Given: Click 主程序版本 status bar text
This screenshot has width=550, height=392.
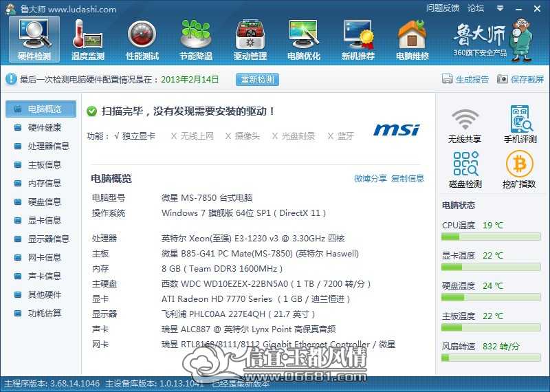Looking at the screenshot, I should coord(52,384).
